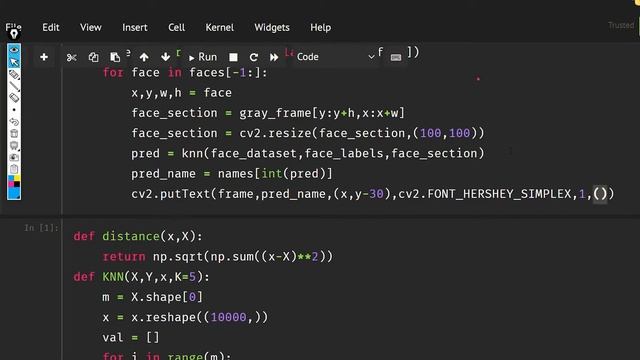This screenshot has width=640, height=360.
Task: Click the cv2.resize code line
Action: tap(307, 133)
